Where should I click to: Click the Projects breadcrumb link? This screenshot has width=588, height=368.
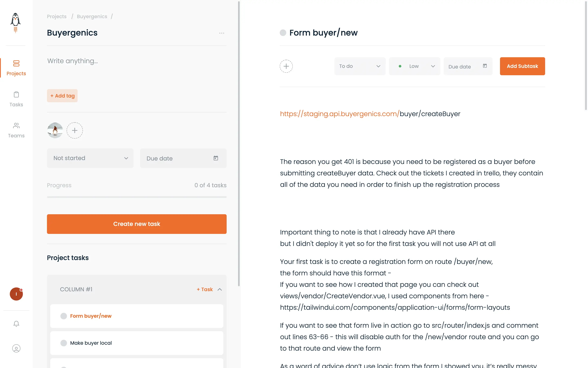57,16
